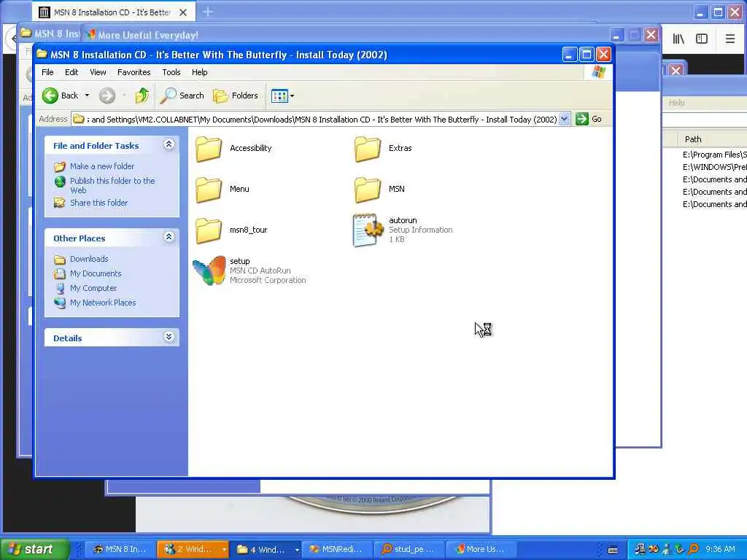The height and width of the screenshot is (560, 747).
Task: Select the Accessibility folder icon
Action: pos(209,149)
